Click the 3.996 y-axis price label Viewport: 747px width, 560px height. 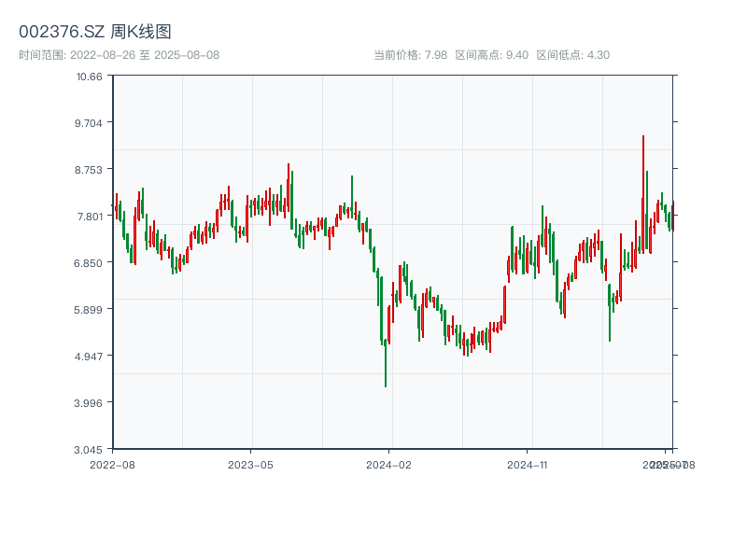point(89,403)
